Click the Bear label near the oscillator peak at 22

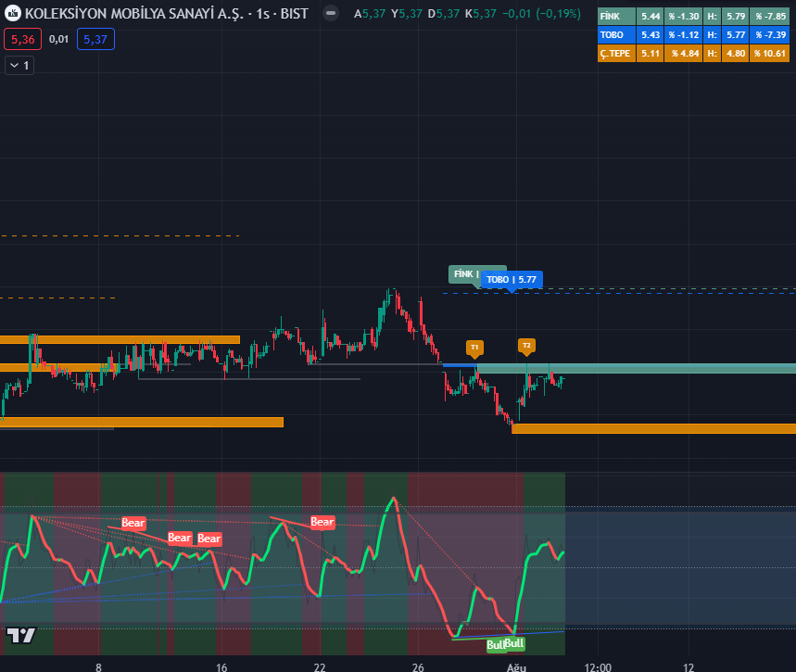tap(322, 522)
